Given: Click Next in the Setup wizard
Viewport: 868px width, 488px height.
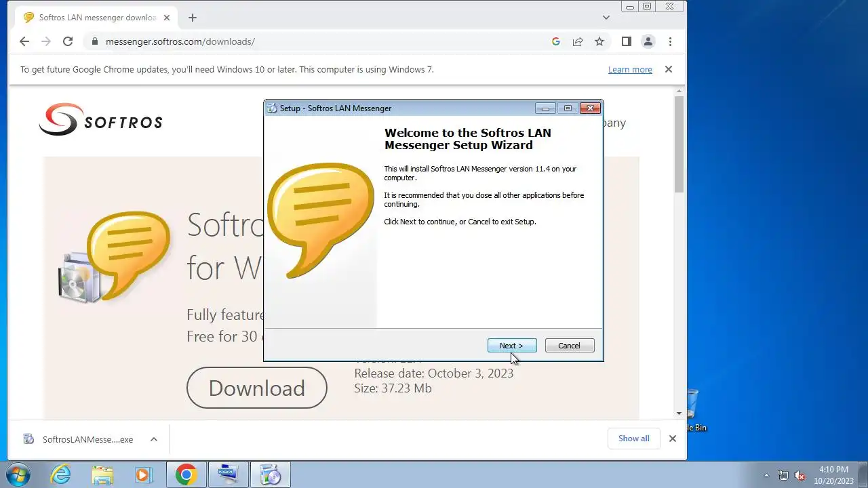Looking at the screenshot, I should tap(512, 346).
